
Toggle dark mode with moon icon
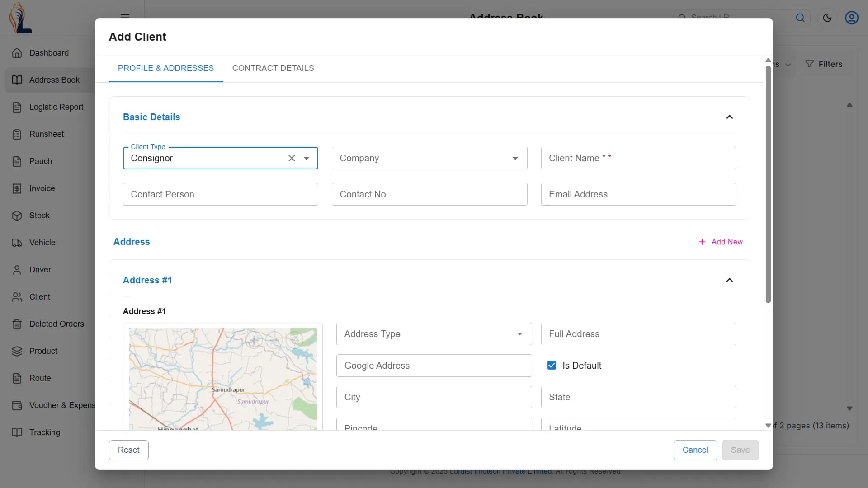[827, 18]
